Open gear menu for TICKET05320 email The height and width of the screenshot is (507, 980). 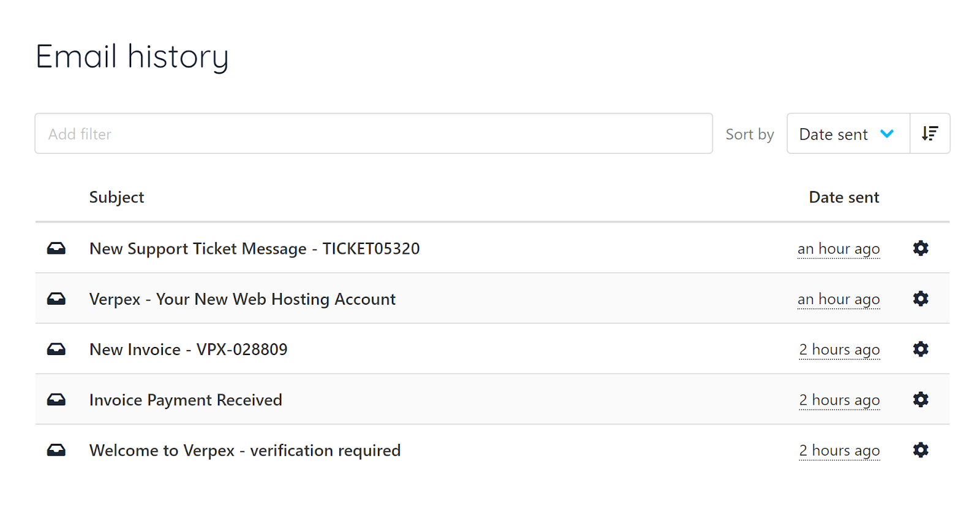click(921, 248)
